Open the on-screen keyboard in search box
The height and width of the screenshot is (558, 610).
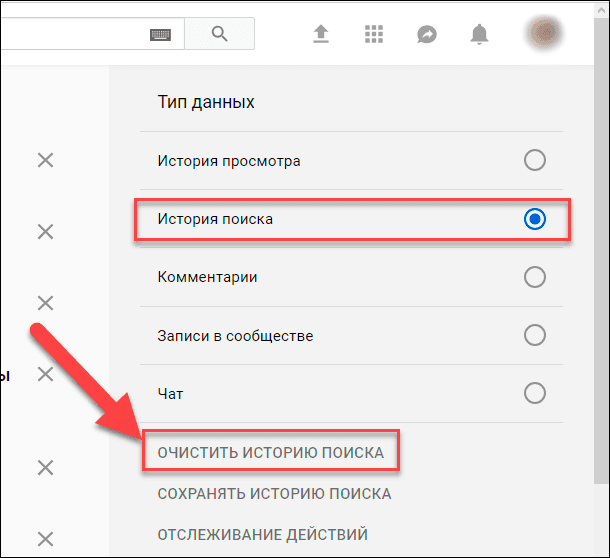[x=160, y=35]
